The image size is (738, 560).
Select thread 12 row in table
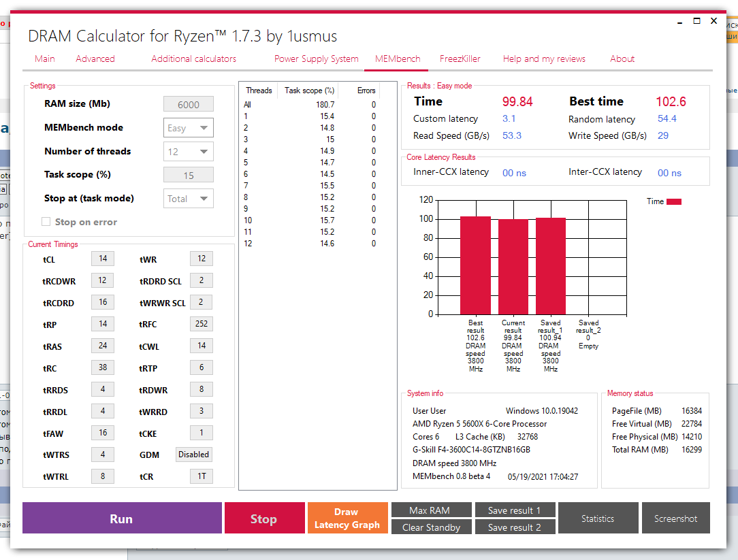[310, 244]
